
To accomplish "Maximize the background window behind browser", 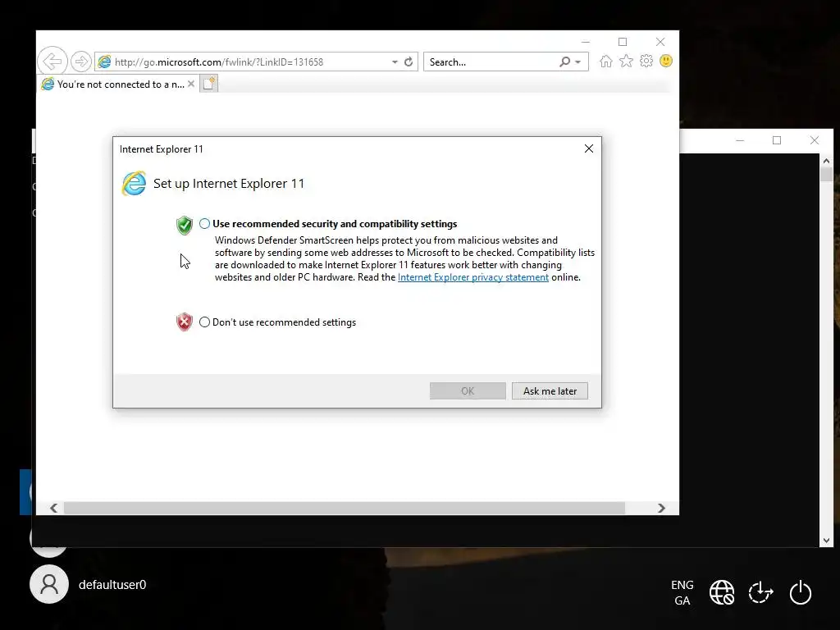I will [777, 140].
